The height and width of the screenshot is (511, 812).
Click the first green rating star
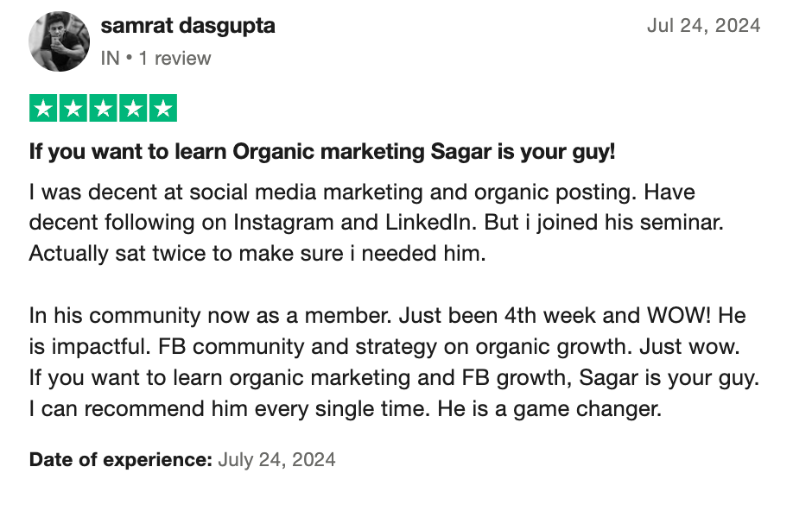coord(43,108)
